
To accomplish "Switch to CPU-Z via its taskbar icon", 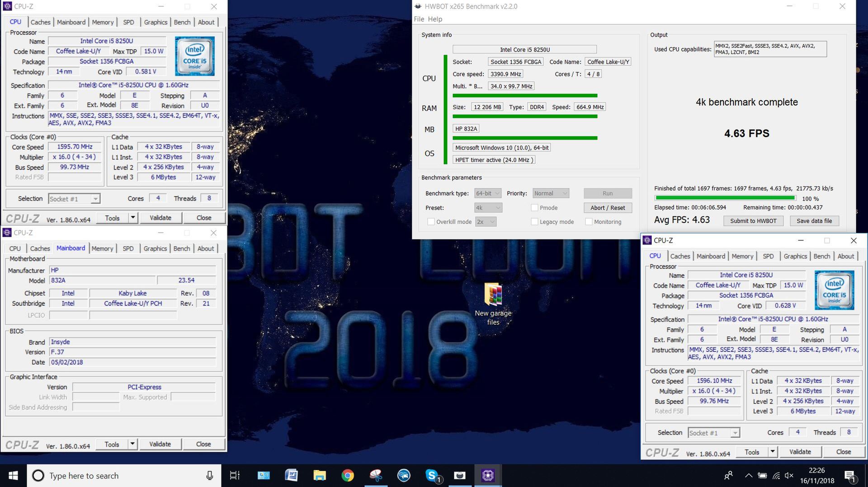I will [x=488, y=476].
